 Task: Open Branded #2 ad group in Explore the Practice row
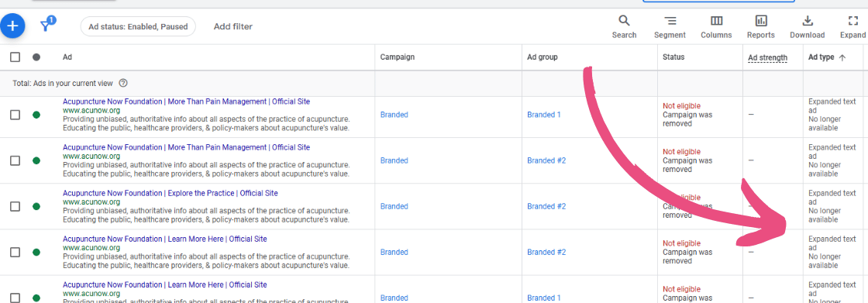point(546,206)
